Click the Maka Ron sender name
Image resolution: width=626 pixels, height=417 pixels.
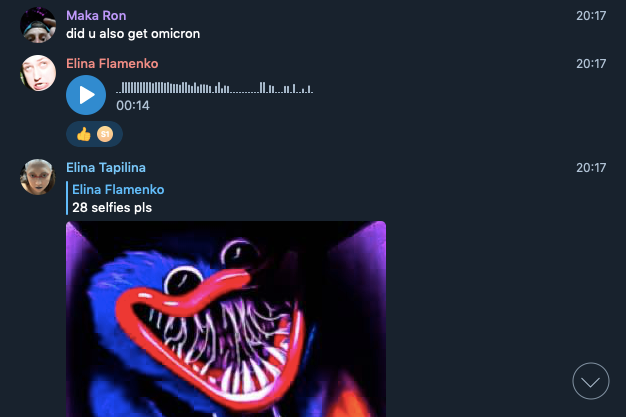click(x=96, y=16)
